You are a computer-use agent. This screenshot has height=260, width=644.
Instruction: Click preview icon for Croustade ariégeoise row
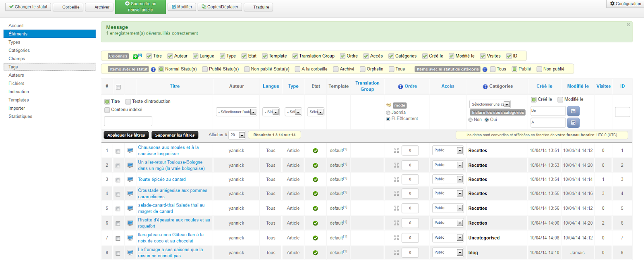(x=130, y=193)
